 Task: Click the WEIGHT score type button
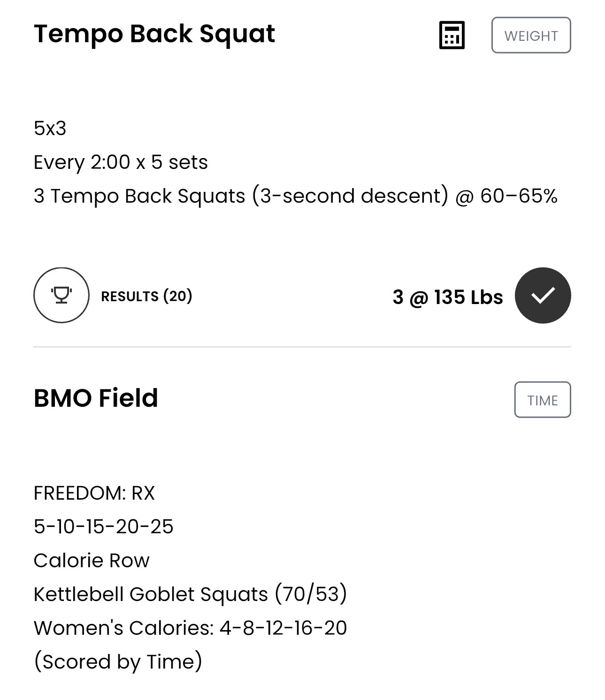point(531,35)
